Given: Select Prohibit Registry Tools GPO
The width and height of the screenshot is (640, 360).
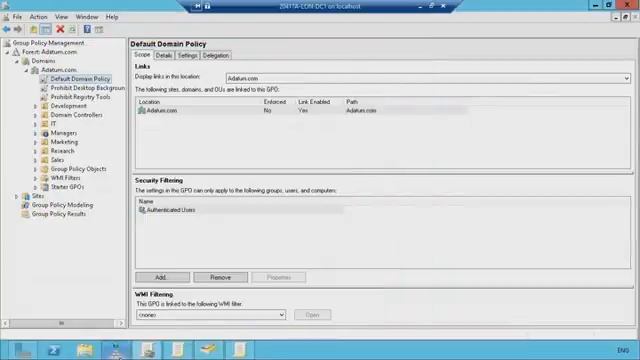Looking at the screenshot, I should pos(80,97).
